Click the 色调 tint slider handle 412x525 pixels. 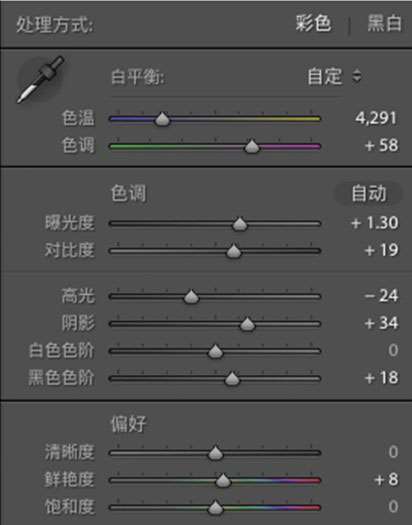[252, 146]
